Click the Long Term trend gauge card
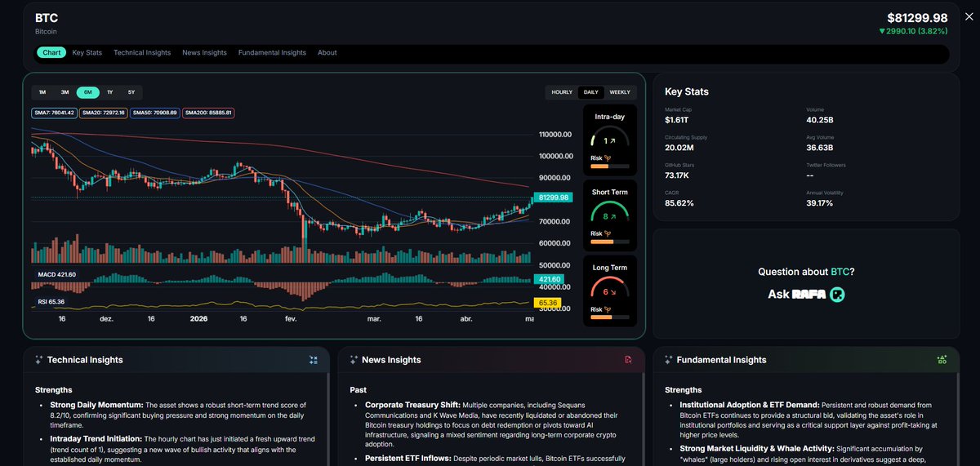The image size is (980, 466). click(610, 291)
